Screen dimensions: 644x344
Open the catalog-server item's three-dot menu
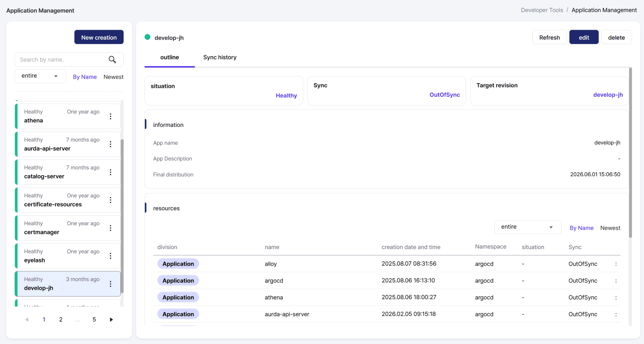click(x=110, y=172)
